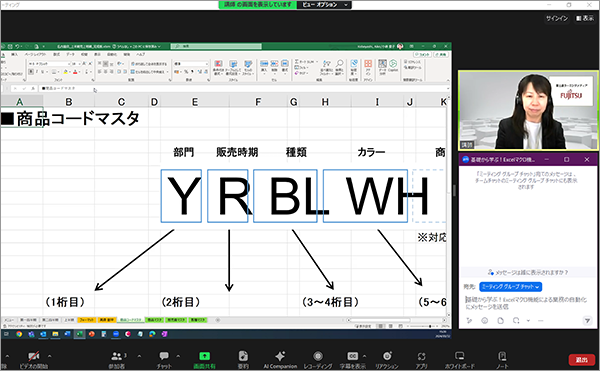Viewport: 600px width, 371px height.
Task: Expand the caret next to チャット
Action: pos(178,356)
